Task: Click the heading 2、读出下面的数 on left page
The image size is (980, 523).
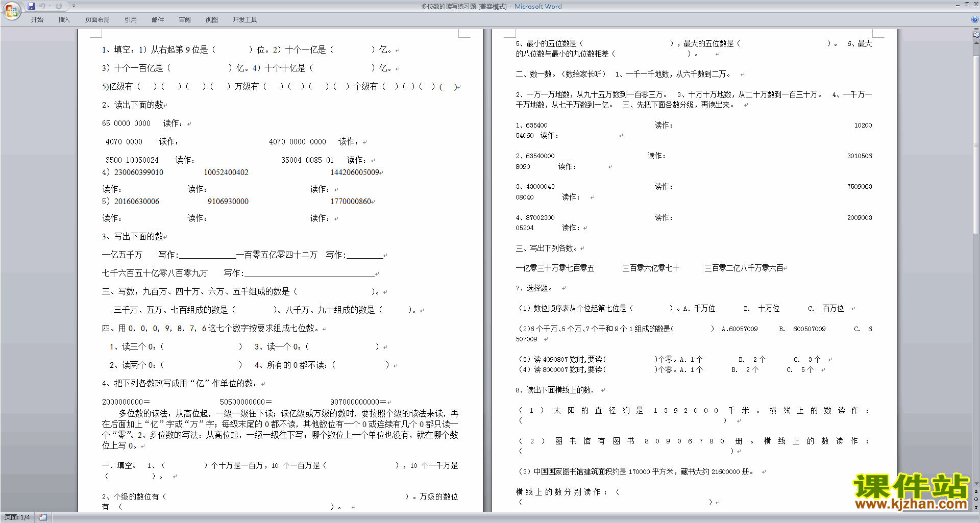Action: 133,105
